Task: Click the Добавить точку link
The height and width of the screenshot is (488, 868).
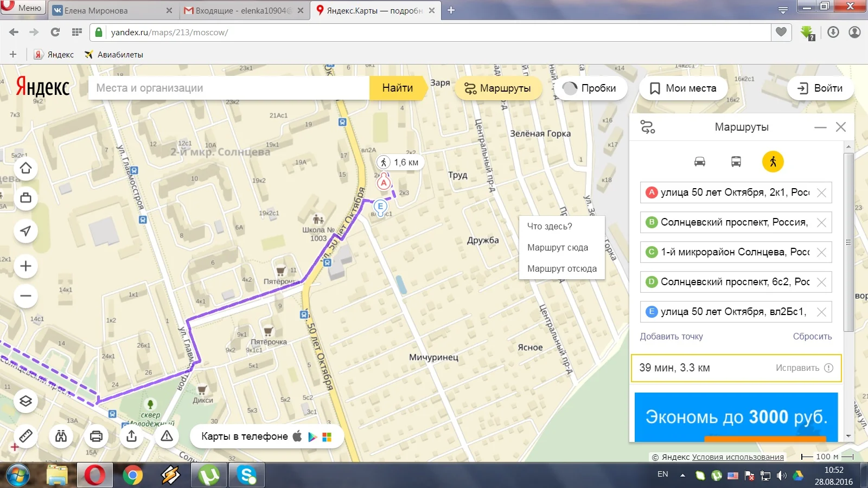Action: (671, 337)
